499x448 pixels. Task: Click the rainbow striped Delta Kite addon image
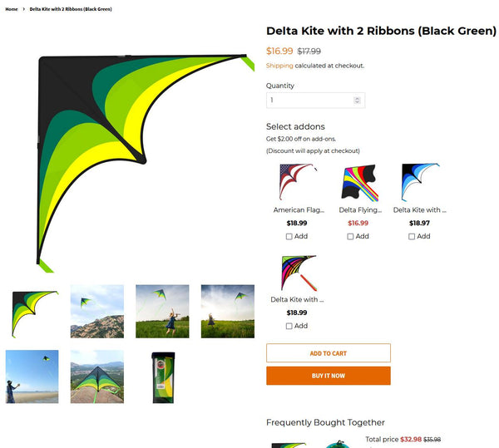pos(299,273)
